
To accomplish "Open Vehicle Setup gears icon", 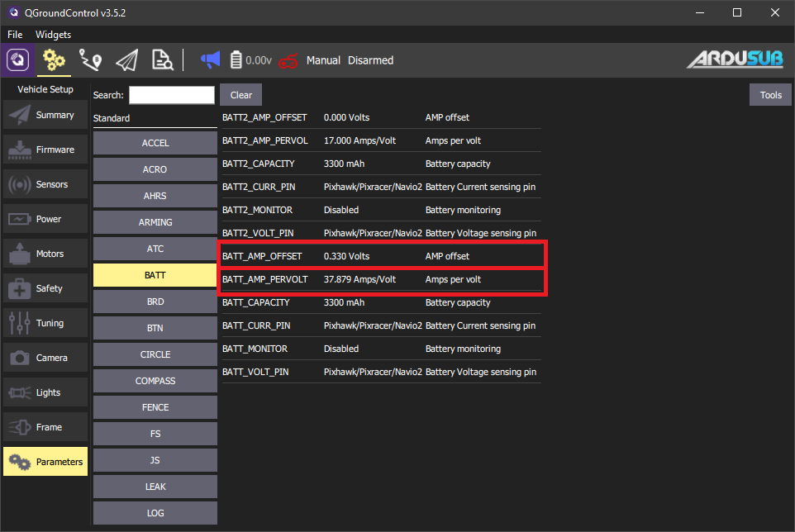I will pyautogui.click(x=55, y=60).
